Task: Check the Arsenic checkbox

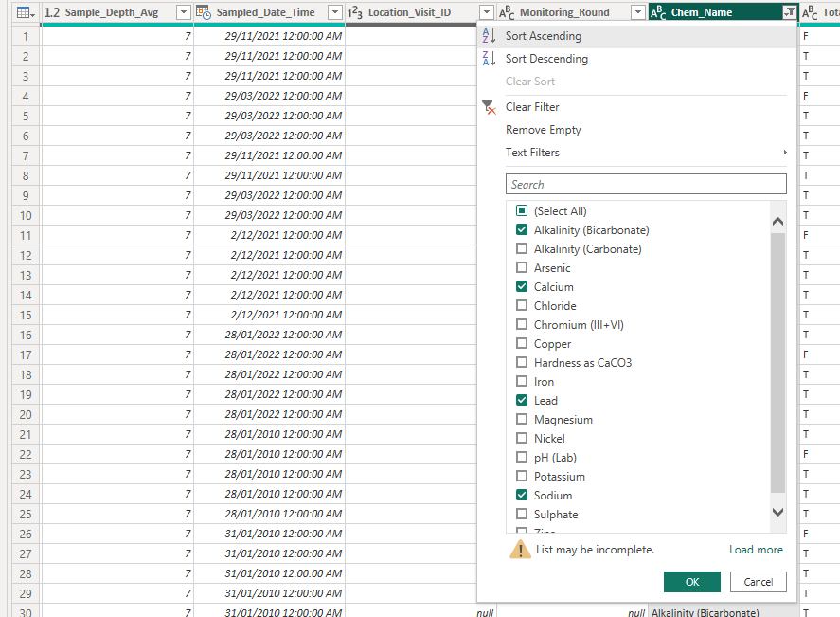Action: click(522, 268)
